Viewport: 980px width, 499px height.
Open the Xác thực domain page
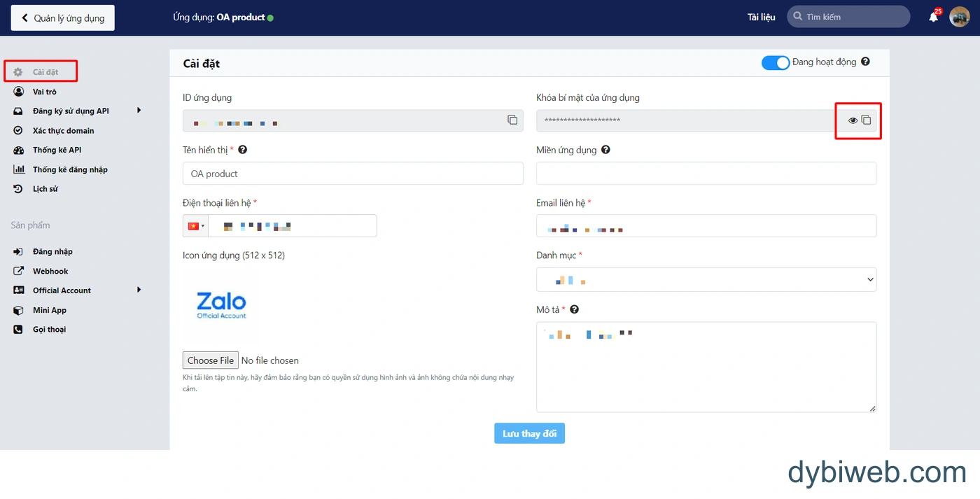pos(63,131)
